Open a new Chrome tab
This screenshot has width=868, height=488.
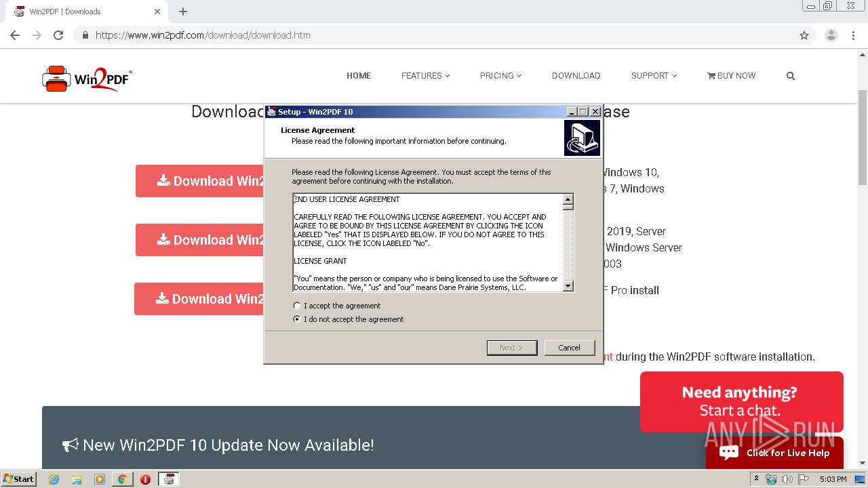(x=183, y=12)
